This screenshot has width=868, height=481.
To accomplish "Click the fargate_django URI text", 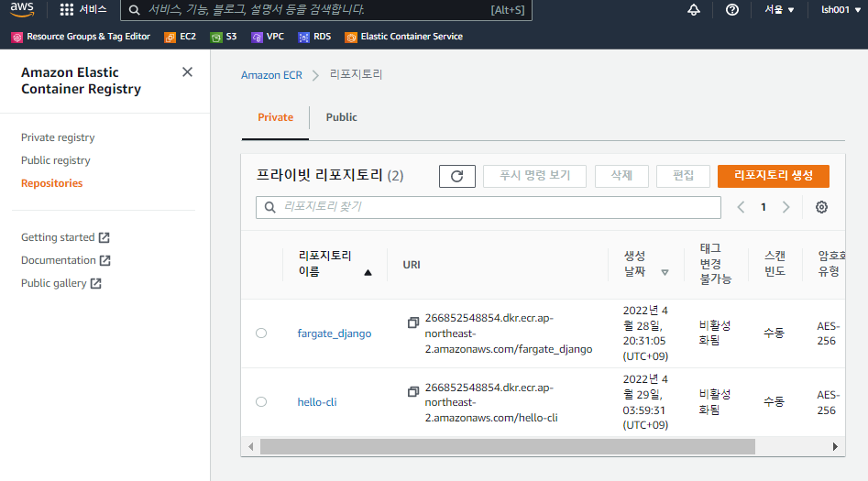I will pyautogui.click(x=508, y=333).
